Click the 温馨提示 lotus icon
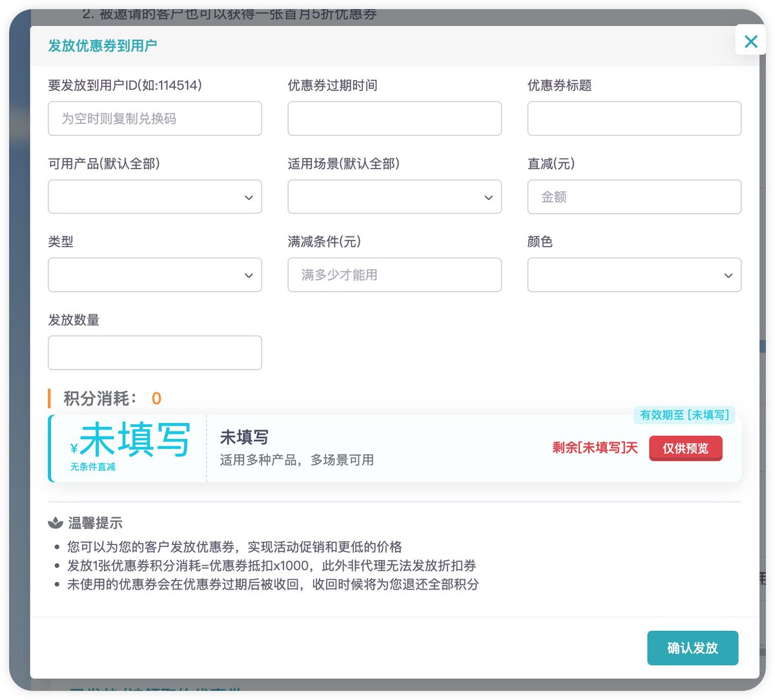Image resolution: width=775 pixels, height=700 pixels. tap(56, 523)
